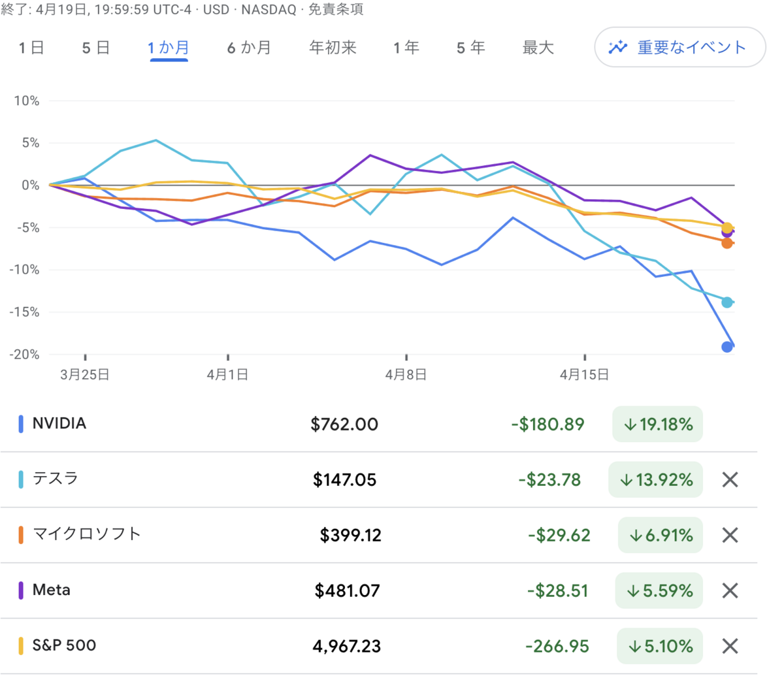The width and height of the screenshot is (784, 676).
Task: Switch to the 6か月 range
Action: click(x=249, y=48)
